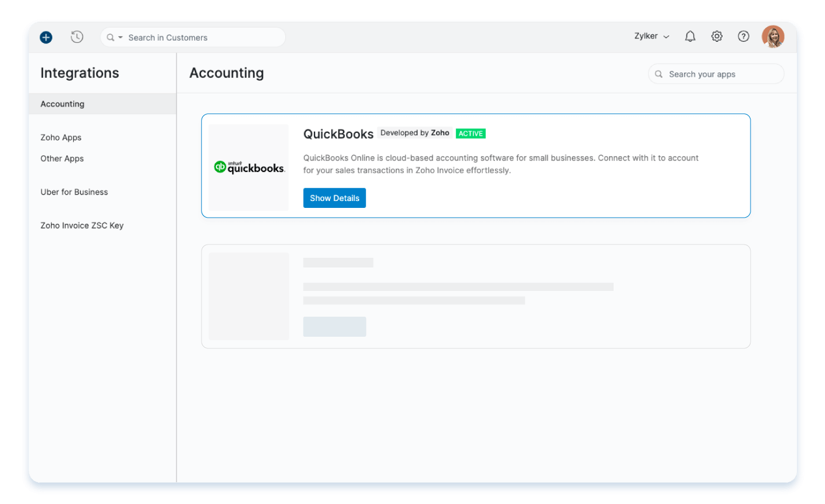The image size is (825, 504).
Task: Open the recent activities history icon
Action: click(x=77, y=37)
